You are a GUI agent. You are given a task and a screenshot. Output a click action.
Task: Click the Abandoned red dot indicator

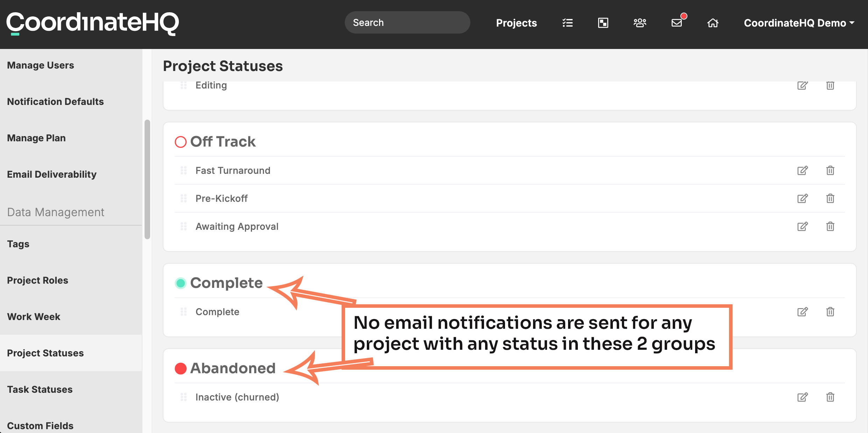(181, 368)
